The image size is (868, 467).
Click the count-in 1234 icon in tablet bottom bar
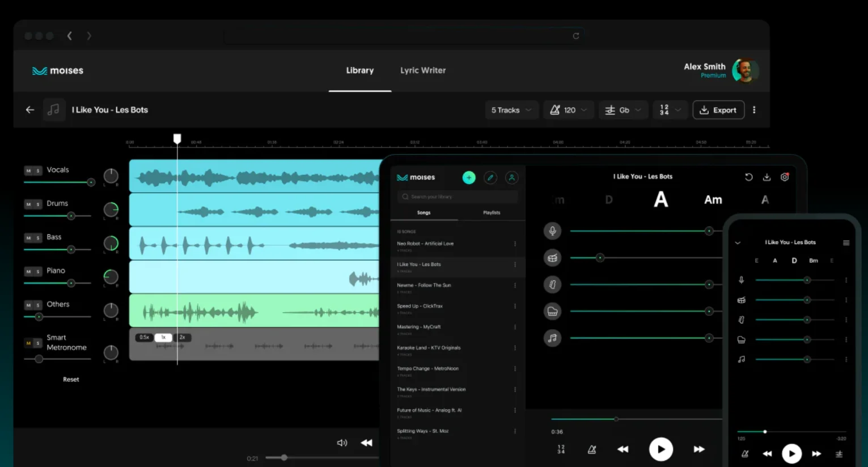(x=561, y=449)
